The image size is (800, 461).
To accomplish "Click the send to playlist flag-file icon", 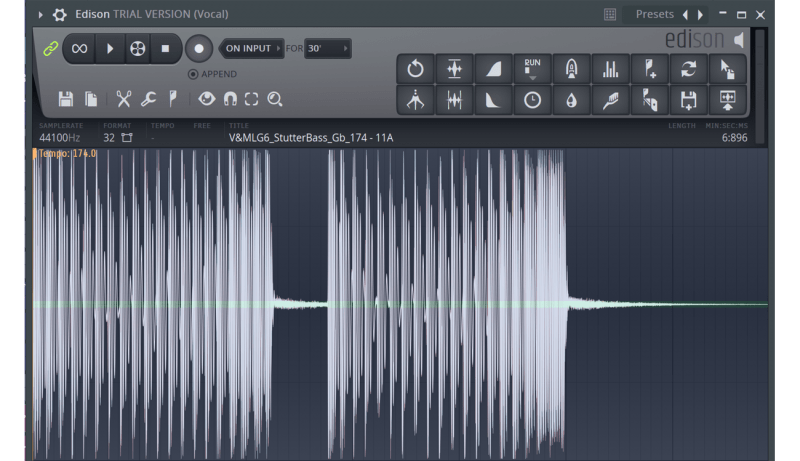I will pyautogui.click(x=649, y=100).
